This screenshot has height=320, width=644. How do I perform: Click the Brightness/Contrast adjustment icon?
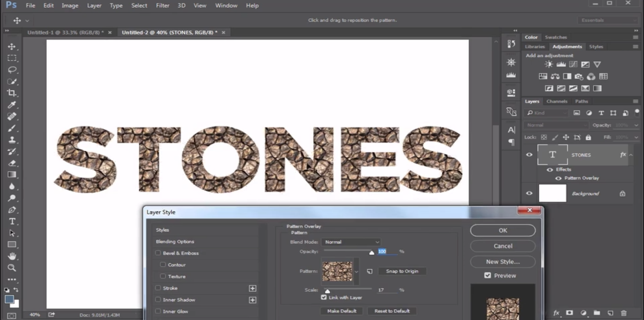tap(549, 64)
